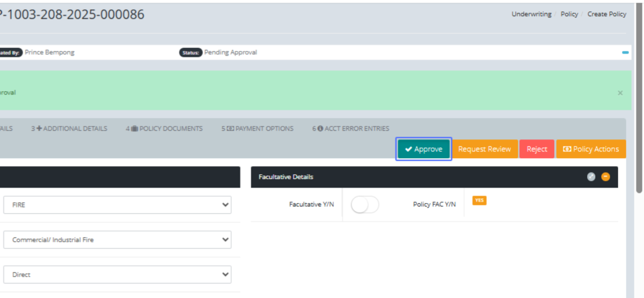Open the Policy Actions menu
The width and height of the screenshot is (644, 298).
click(591, 149)
